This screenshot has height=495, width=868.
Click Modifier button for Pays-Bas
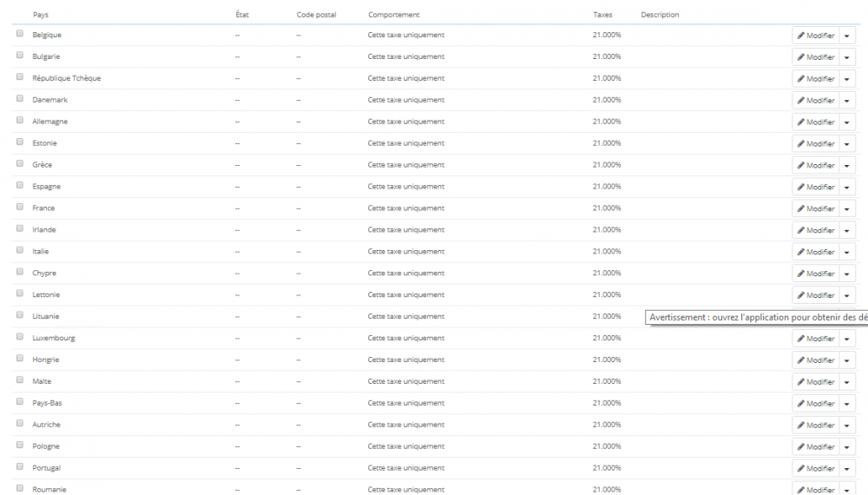click(815, 404)
